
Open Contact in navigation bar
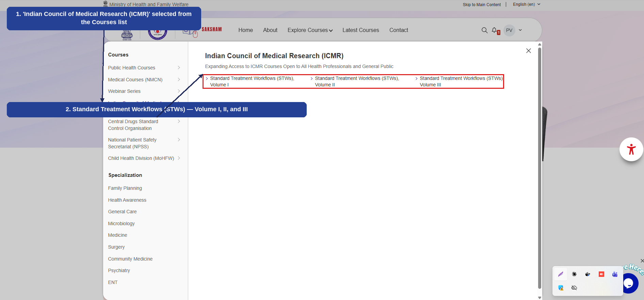(x=399, y=30)
